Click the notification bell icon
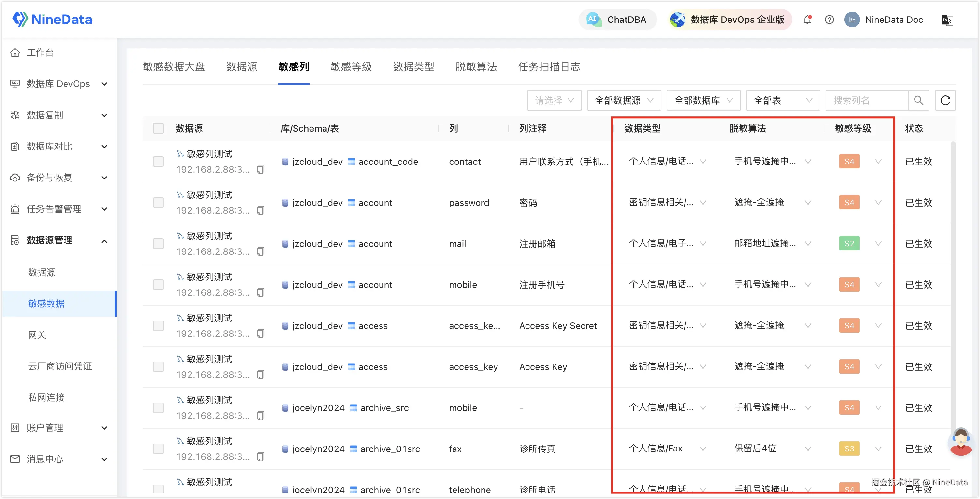980x499 pixels. pos(807,20)
